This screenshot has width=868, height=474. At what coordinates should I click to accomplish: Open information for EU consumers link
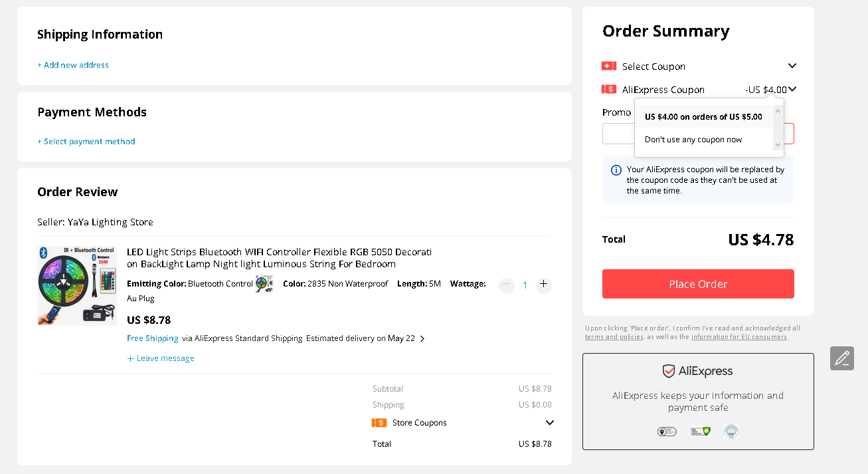(739, 337)
